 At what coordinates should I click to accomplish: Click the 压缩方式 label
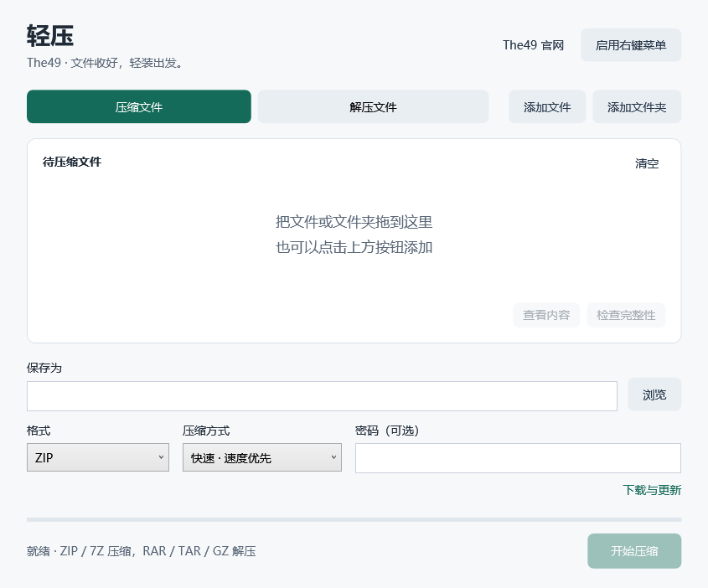206,431
